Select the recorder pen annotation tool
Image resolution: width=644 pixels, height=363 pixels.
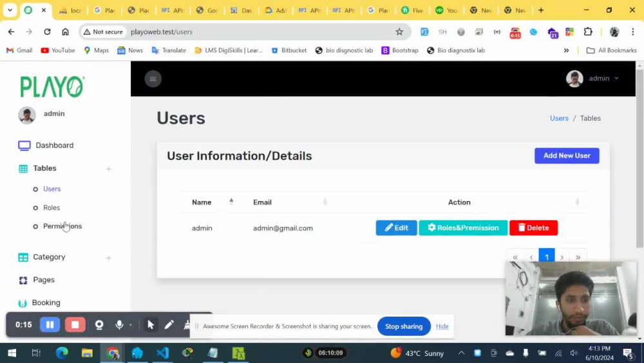(x=169, y=325)
